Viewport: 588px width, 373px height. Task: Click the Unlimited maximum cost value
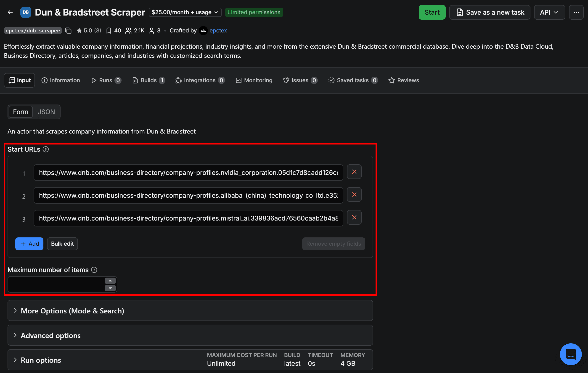tap(221, 363)
